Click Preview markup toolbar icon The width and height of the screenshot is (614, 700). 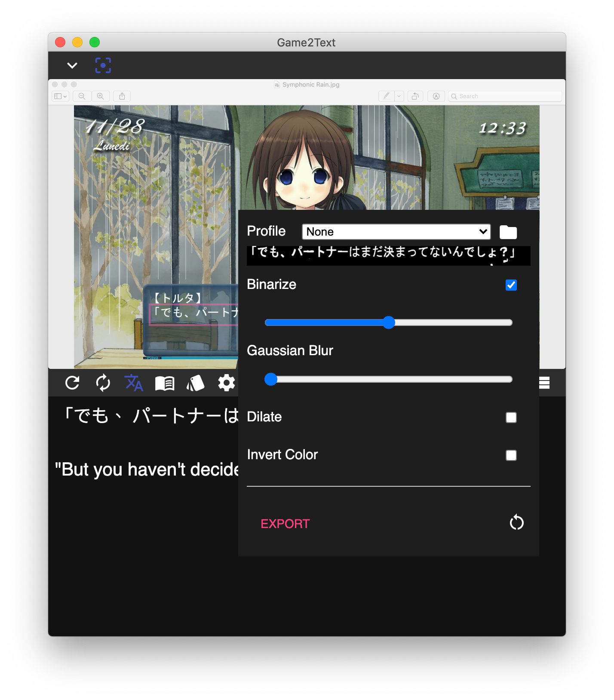pos(436,96)
